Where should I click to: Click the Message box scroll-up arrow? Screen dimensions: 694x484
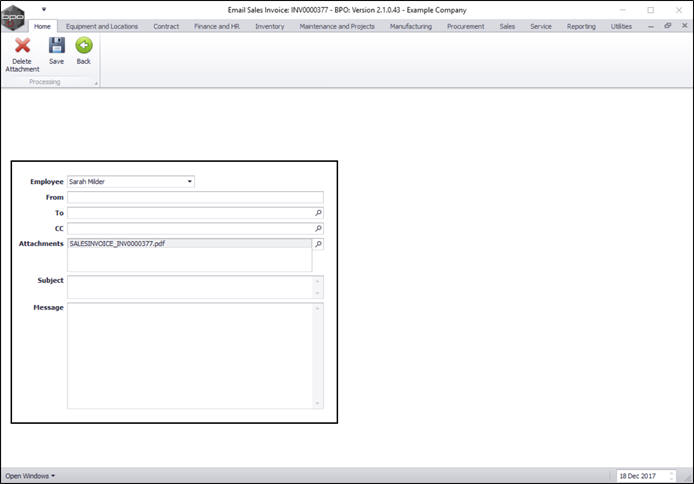(x=317, y=308)
